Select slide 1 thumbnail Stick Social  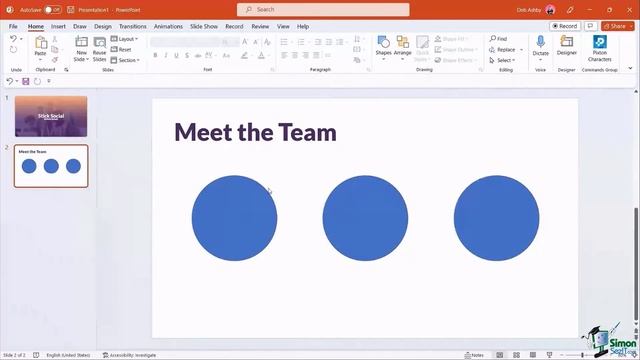51,116
